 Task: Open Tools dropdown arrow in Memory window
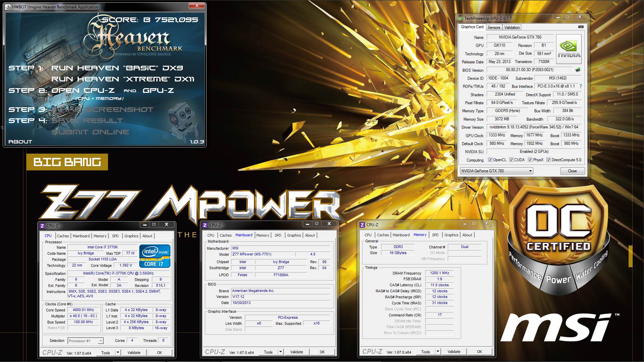438,352
